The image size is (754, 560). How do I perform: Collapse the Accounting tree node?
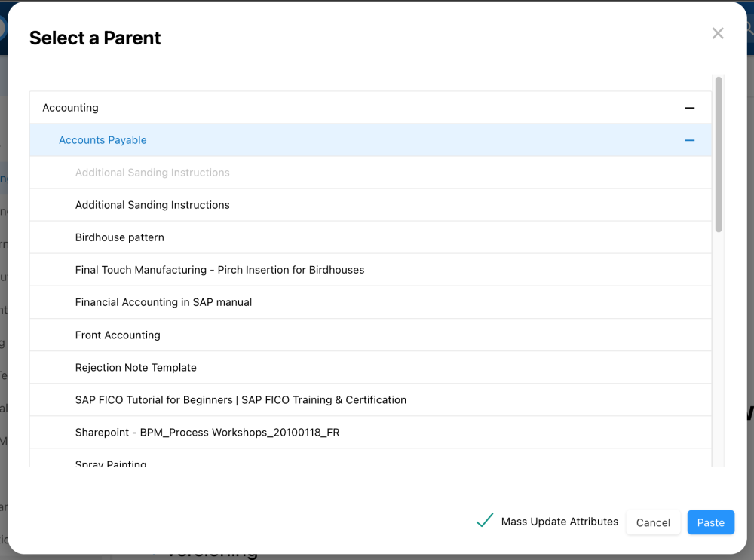pos(689,108)
